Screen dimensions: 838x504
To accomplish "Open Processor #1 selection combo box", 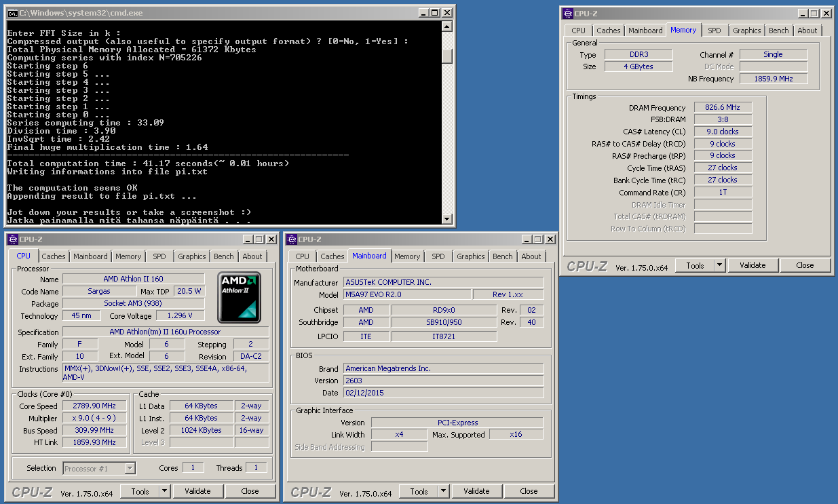I will coord(100,468).
